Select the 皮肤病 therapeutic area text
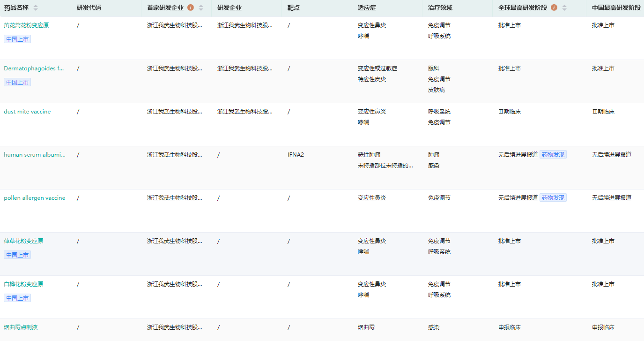The width and height of the screenshot is (644, 341). tap(437, 90)
